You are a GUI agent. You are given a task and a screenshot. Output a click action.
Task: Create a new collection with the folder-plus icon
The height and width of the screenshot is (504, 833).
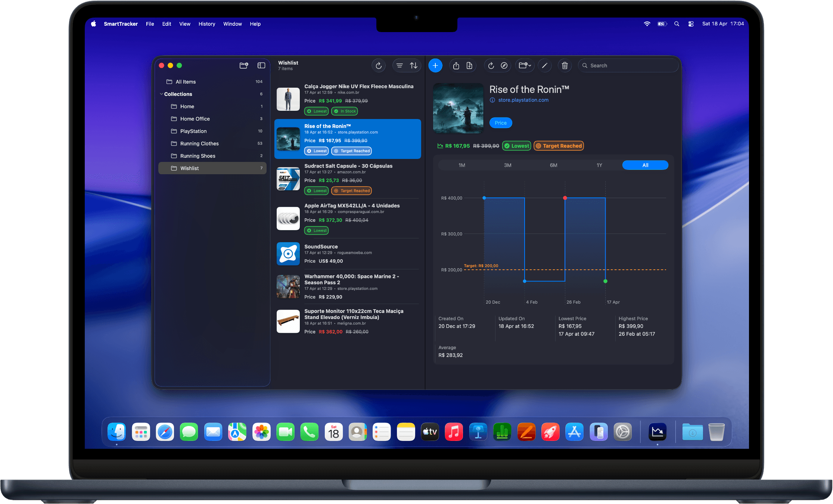(244, 65)
